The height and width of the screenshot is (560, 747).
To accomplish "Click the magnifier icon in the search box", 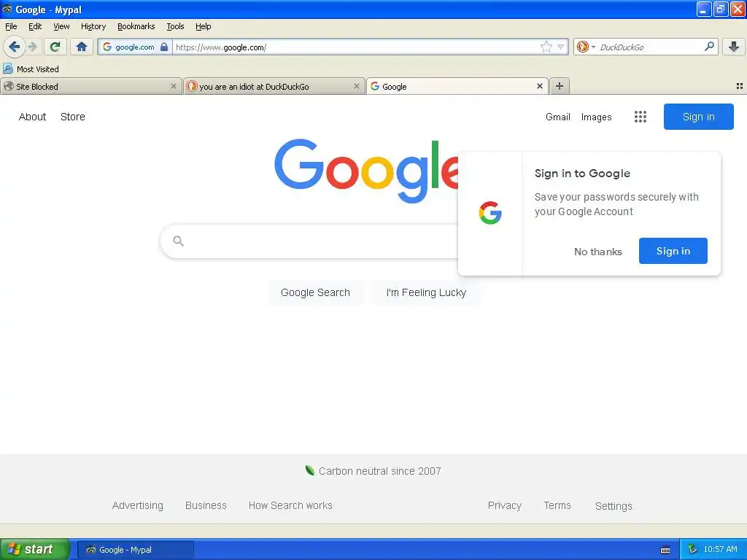I will click(178, 241).
